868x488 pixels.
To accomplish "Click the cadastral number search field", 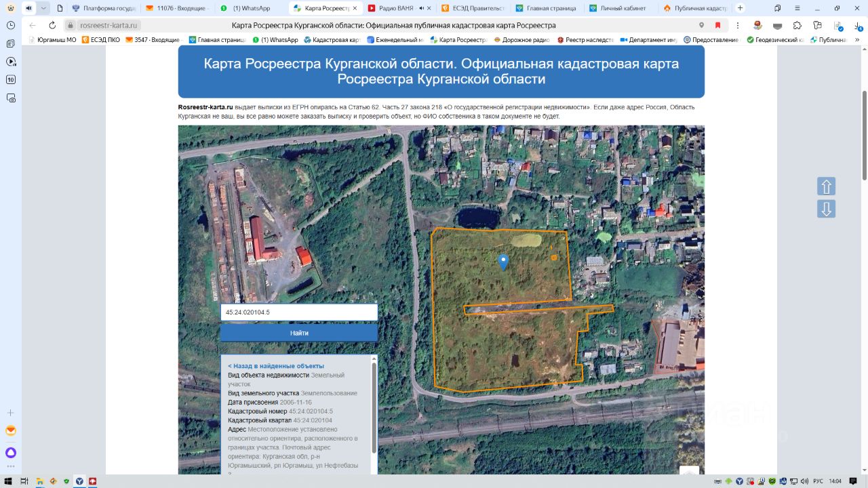I will [299, 312].
